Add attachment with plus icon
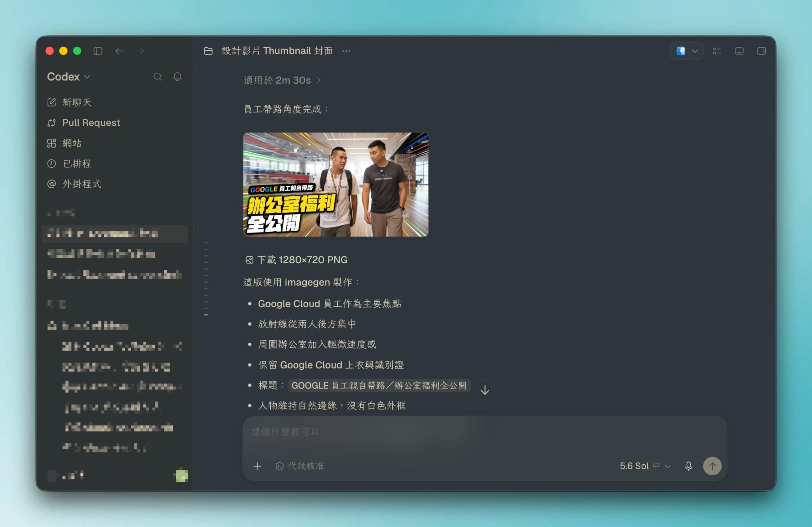812x527 pixels. pos(257,466)
